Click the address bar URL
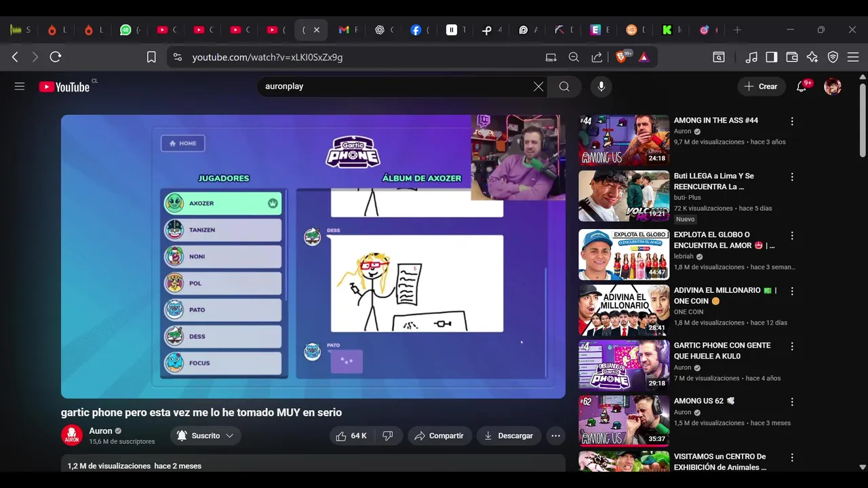The width and height of the screenshot is (868, 488). coord(267,57)
